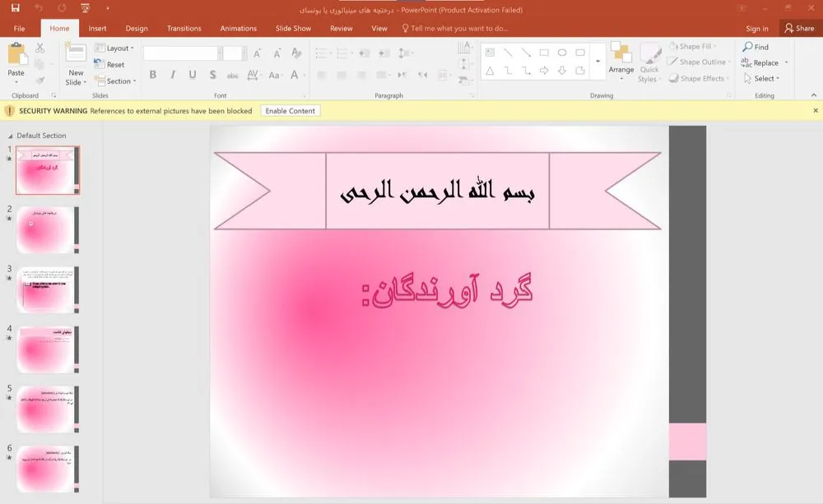Click the Save icon in title bar

coord(15,8)
